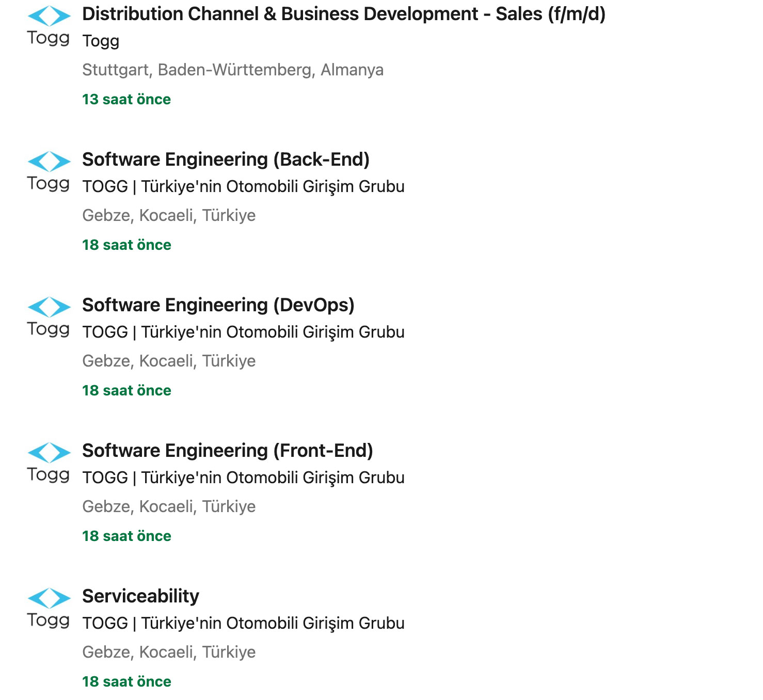
Task: Click TOGG company name under Front-End job
Action: pyautogui.click(x=243, y=478)
